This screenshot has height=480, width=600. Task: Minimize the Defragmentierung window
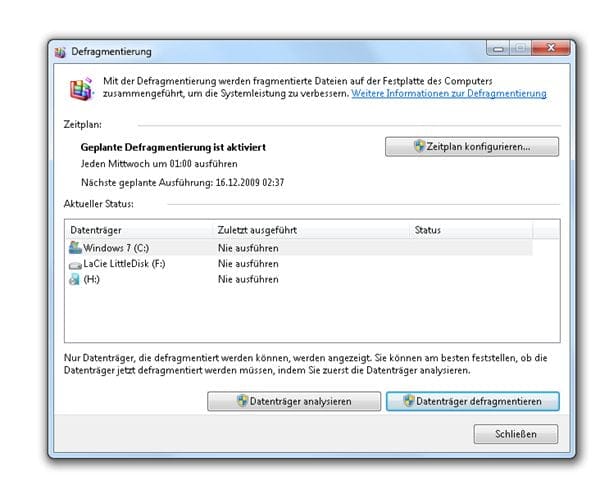click(496, 48)
